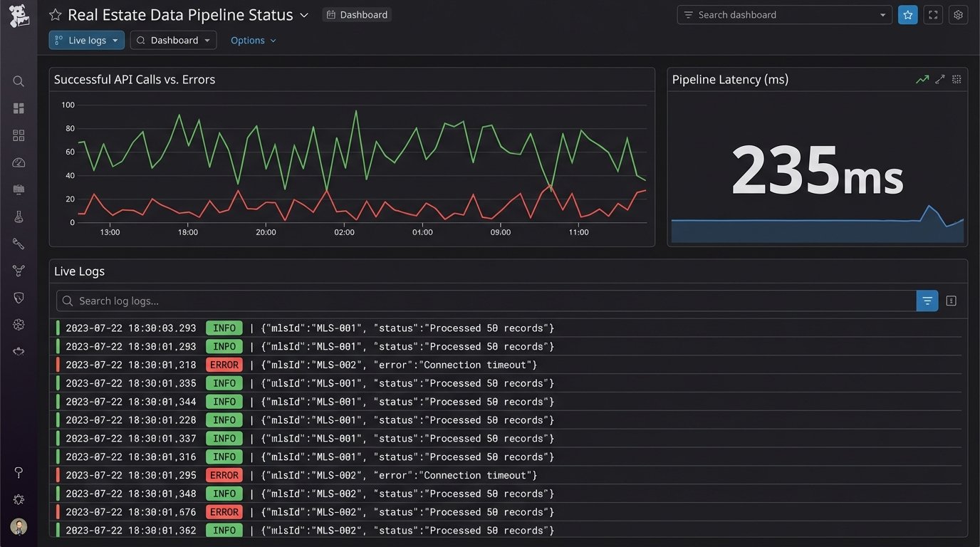The width and height of the screenshot is (980, 547).
Task: Open the settings gear icon at top right
Action: tap(958, 14)
